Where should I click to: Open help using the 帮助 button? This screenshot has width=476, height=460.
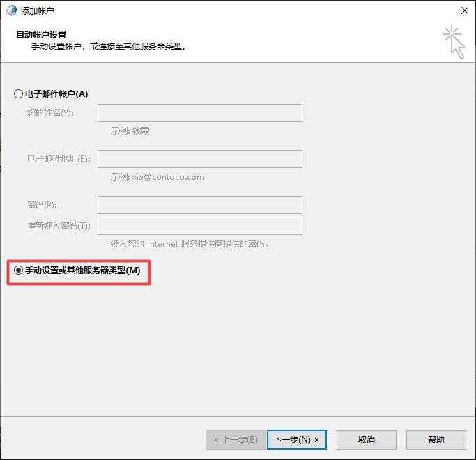[x=436, y=440]
